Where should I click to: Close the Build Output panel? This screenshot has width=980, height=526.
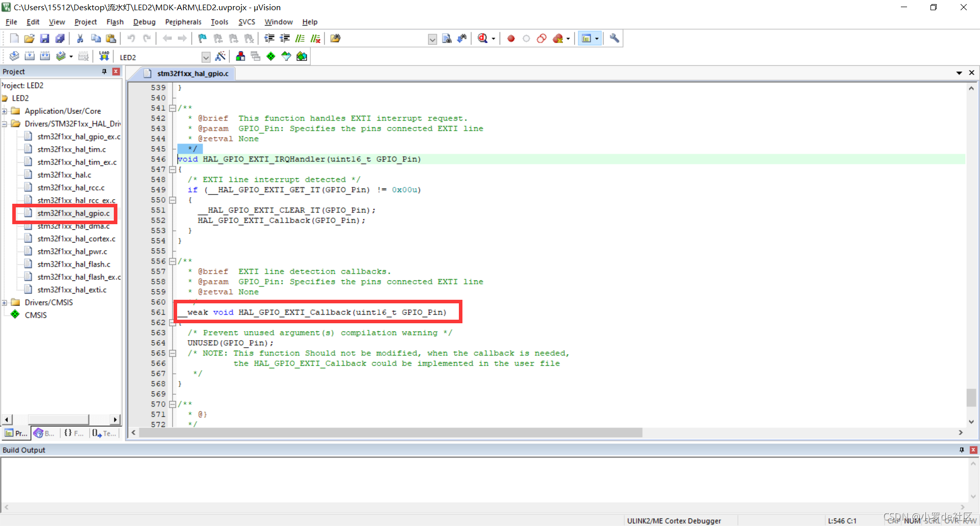[x=973, y=450]
